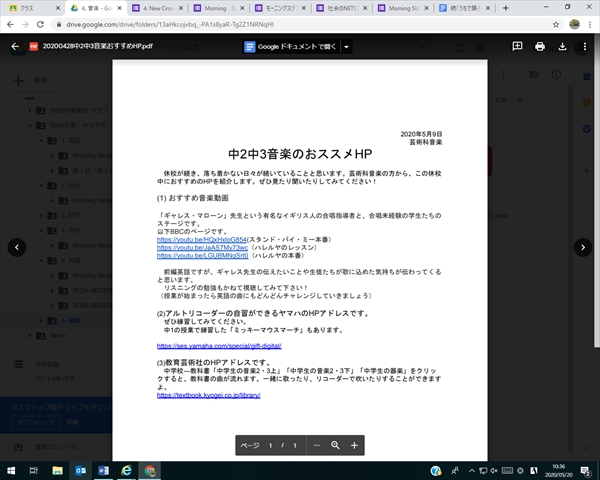This screenshot has width=600, height=480.
Task: Switch to the クラス browser tab
Action: click(x=33, y=8)
